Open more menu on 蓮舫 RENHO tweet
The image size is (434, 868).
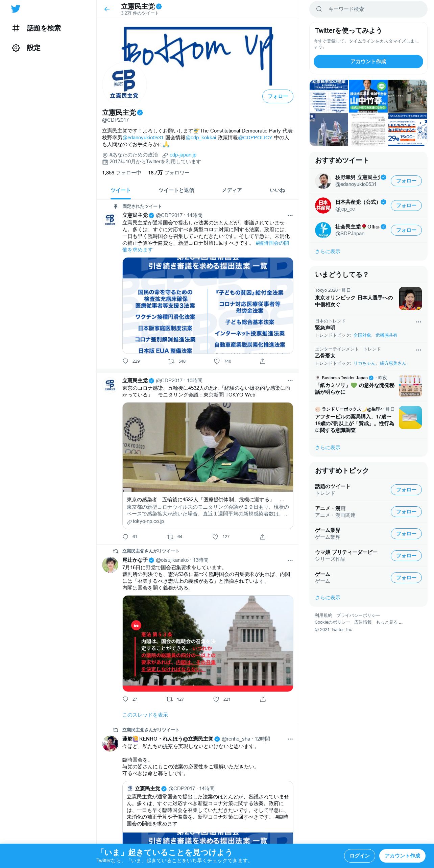[x=290, y=739]
